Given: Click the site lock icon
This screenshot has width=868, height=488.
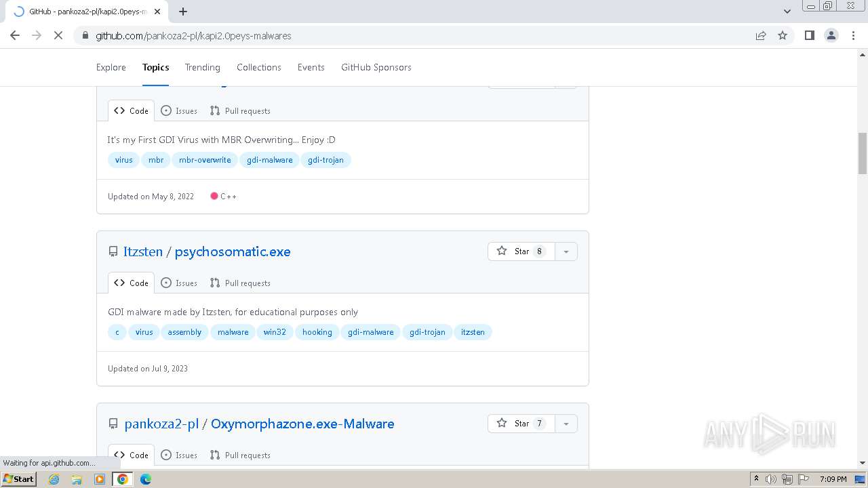Looking at the screenshot, I should click(x=85, y=35).
